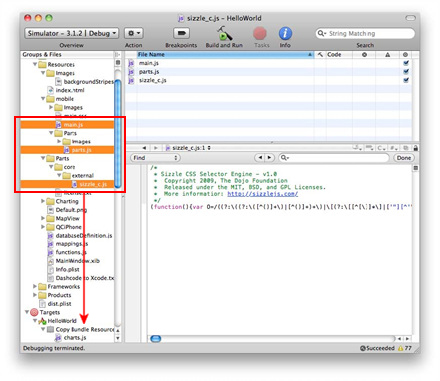This screenshot has width=440, height=381.
Task: Open the blue Info icon
Action: [x=285, y=33]
